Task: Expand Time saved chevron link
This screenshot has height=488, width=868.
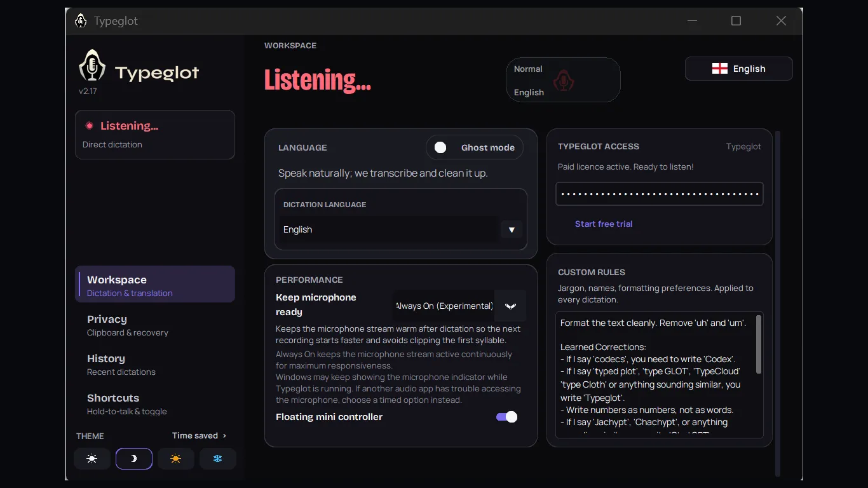Action: pyautogui.click(x=200, y=435)
